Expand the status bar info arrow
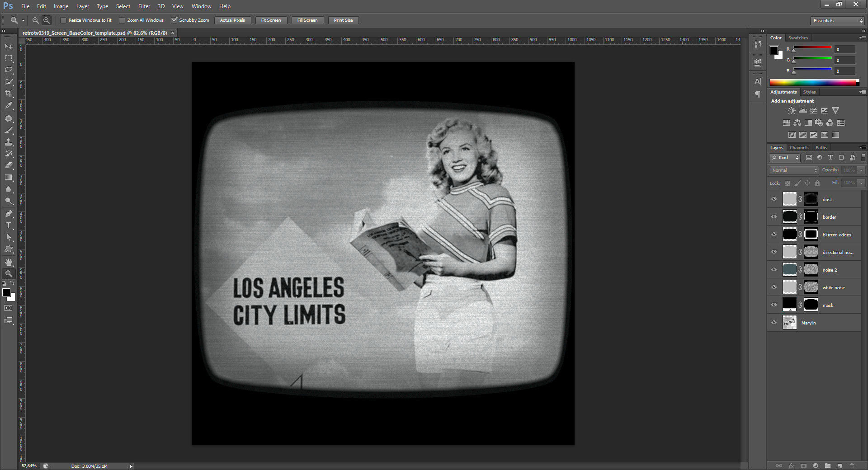 131,466
